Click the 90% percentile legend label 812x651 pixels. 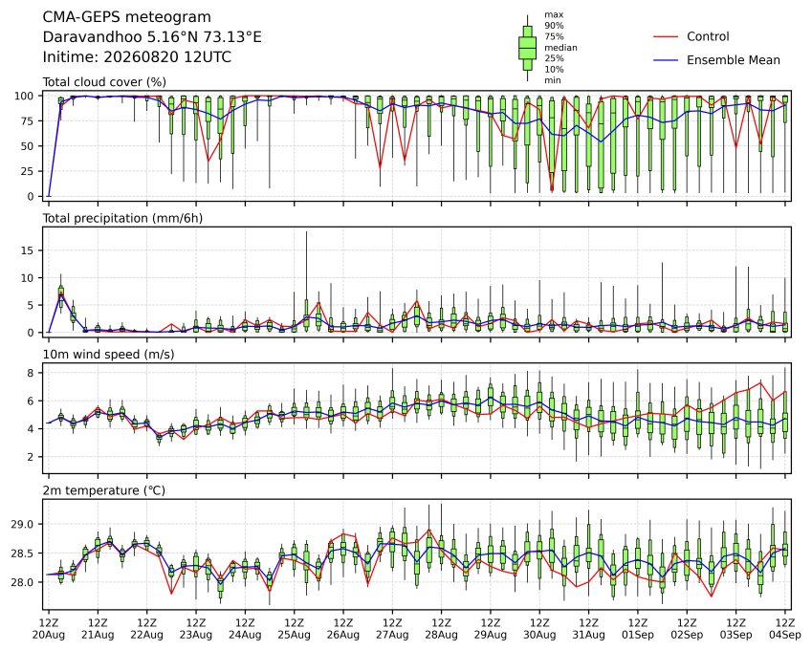click(554, 26)
